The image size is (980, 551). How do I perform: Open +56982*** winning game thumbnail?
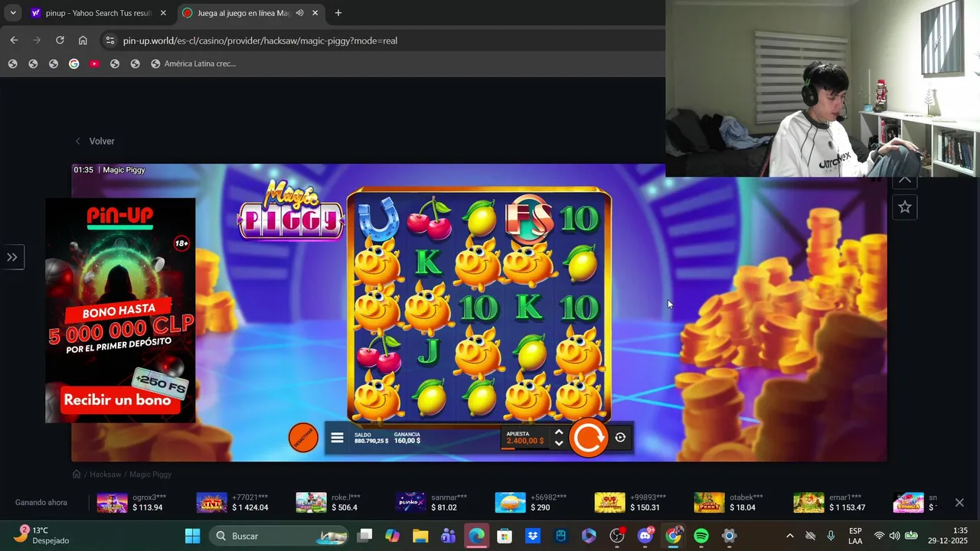510,503
